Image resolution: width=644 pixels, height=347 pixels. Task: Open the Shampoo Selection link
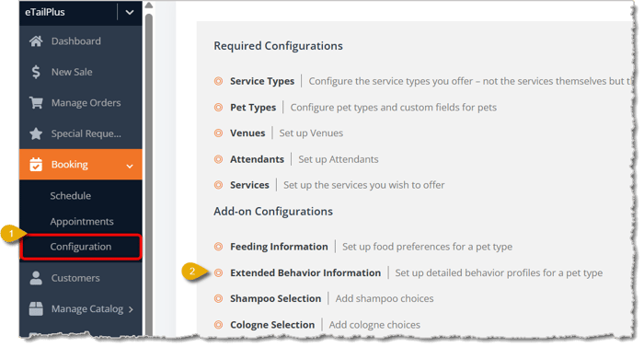(x=276, y=298)
